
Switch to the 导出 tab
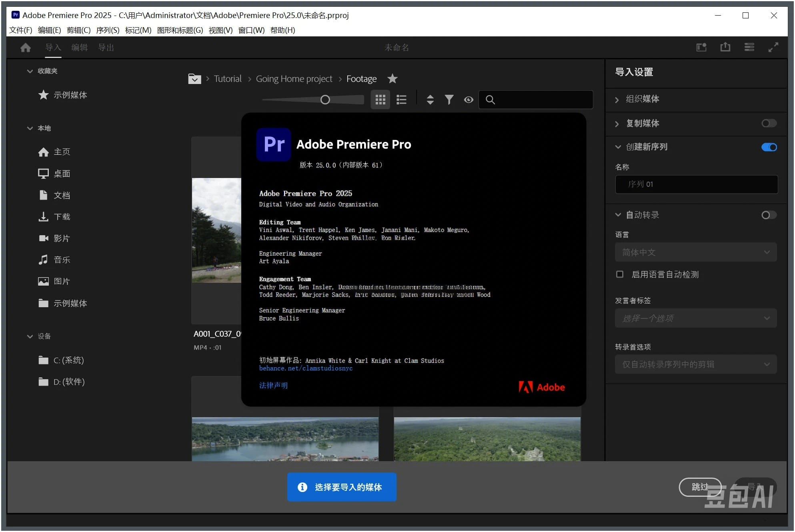tap(106, 48)
